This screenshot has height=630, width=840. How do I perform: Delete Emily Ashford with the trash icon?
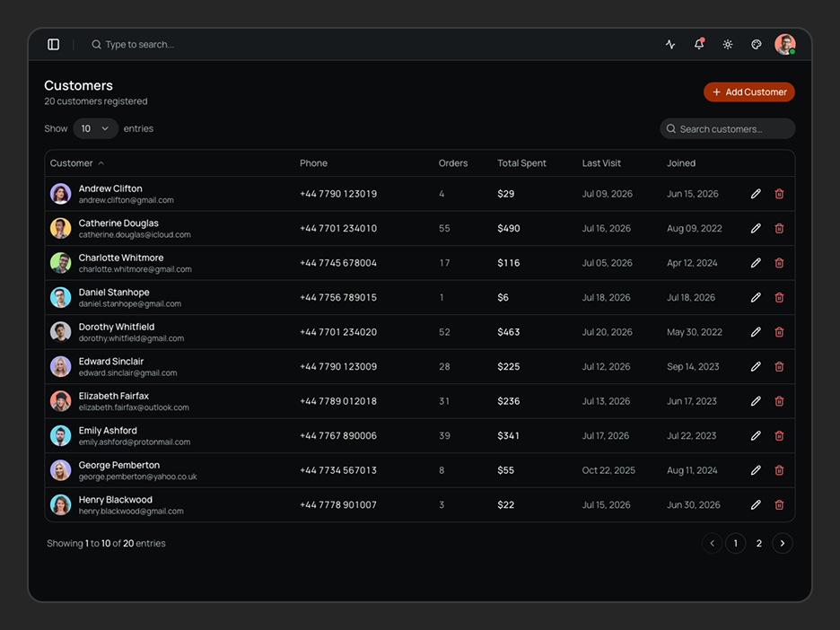click(780, 435)
